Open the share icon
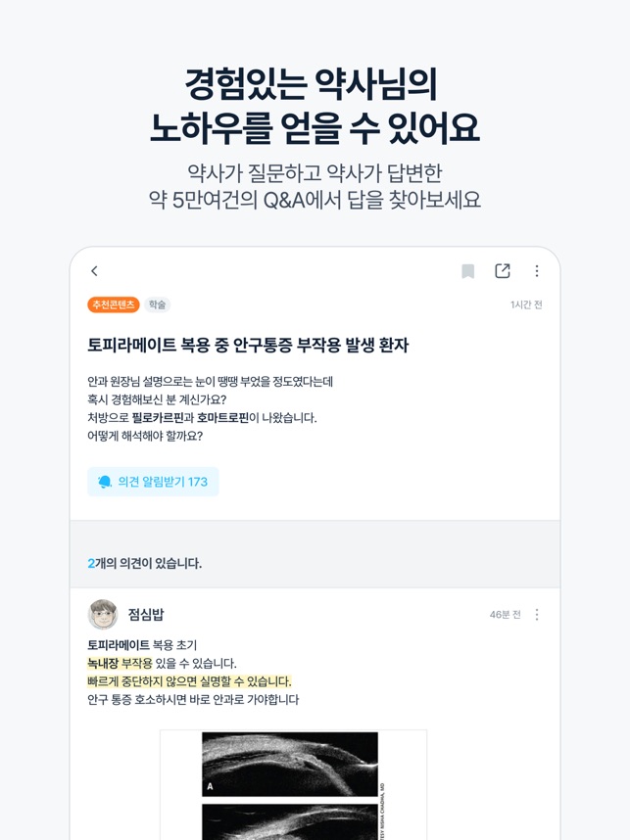Image resolution: width=630 pixels, height=840 pixels. (x=503, y=271)
